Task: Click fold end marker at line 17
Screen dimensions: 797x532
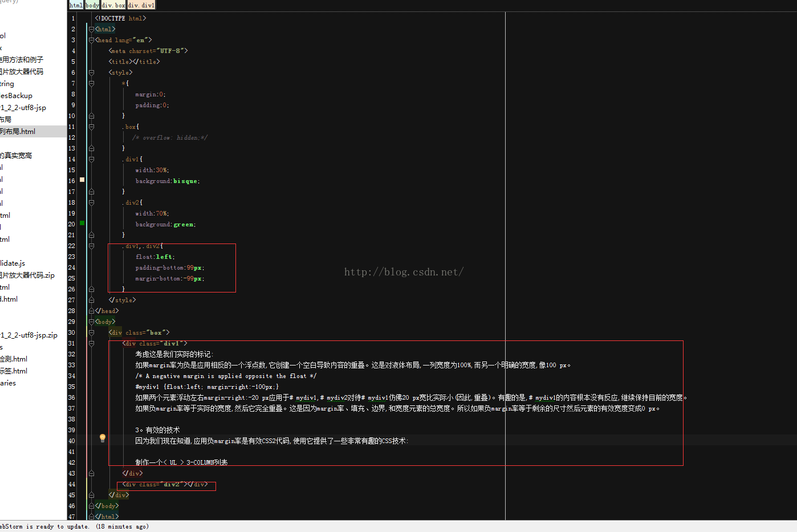Action: click(91, 192)
